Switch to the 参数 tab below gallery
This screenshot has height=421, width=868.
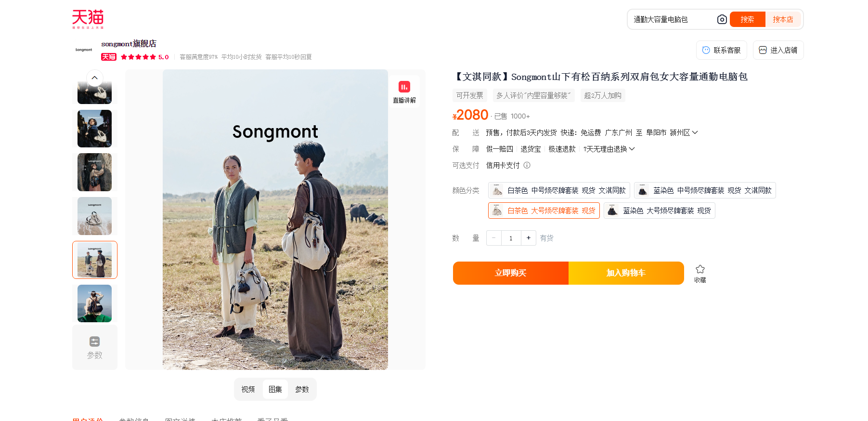(302, 389)
